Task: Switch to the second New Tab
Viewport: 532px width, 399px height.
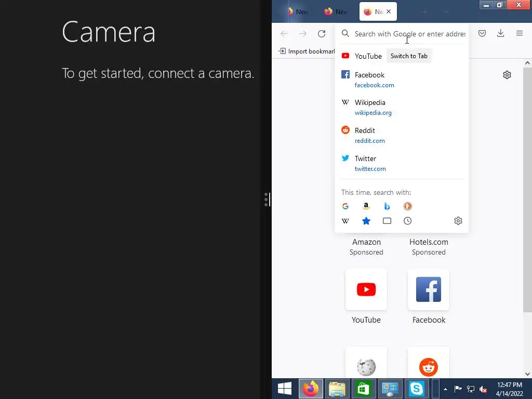Action: pyautogui.click(x=336, y=11)
